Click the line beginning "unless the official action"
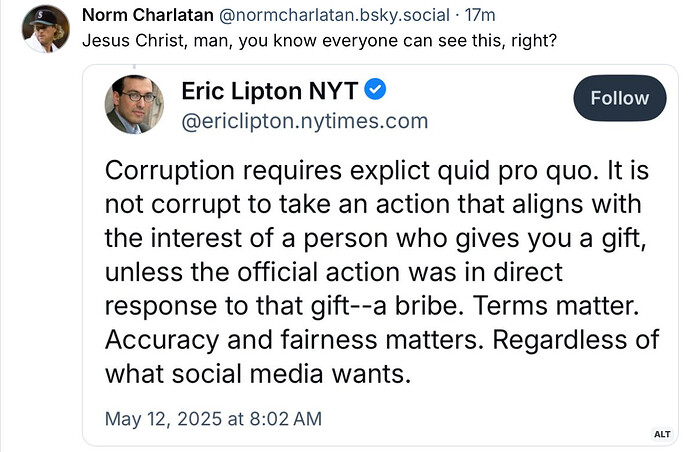The height and width of the screenshot is (452, 690). tap(334, 272)
